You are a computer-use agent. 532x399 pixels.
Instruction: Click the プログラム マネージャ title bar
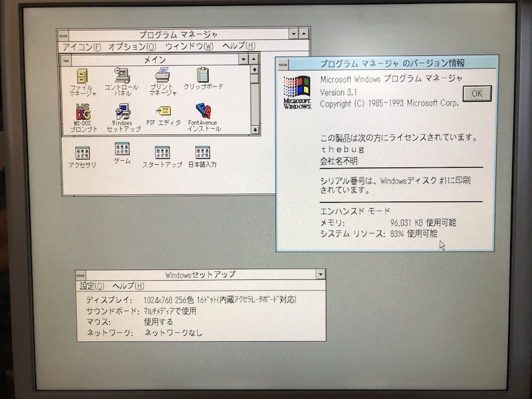pyautogui.click(x=178, y=35)
